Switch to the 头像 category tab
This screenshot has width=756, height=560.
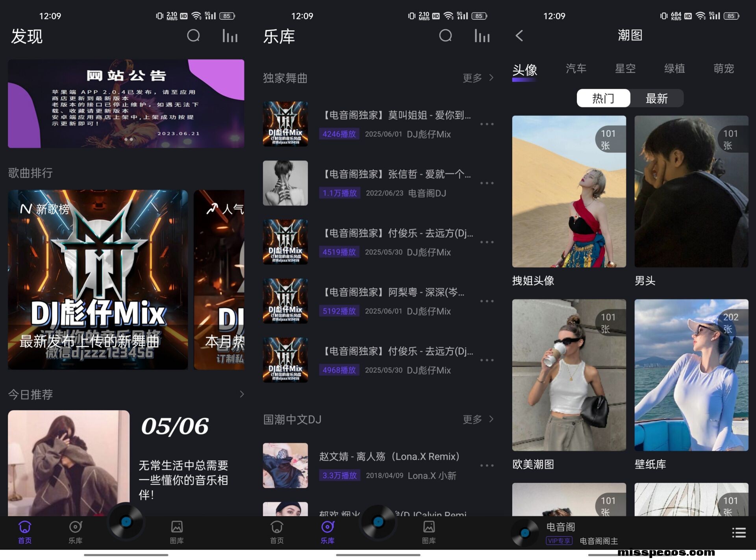click(525, 70)
